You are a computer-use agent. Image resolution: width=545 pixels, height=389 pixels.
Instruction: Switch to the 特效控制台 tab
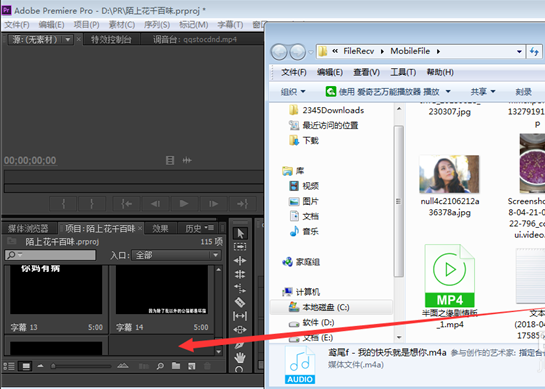(111, 40)
